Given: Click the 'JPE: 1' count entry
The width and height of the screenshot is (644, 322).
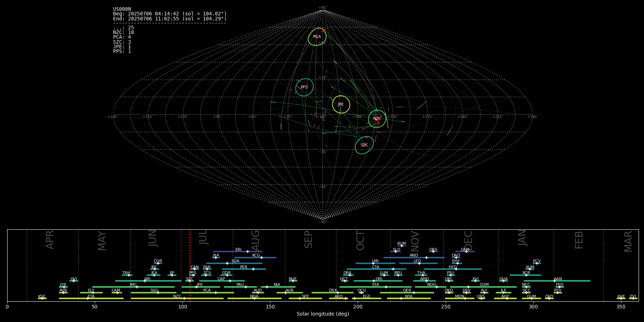Looking at the screenshot, I should pos(122,47).
